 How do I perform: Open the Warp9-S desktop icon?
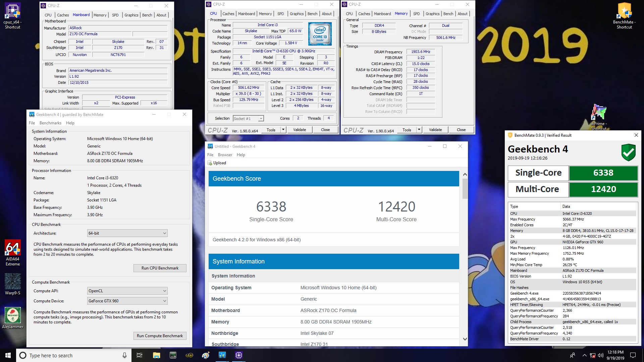pyautogui.click(x=13, y=284)
